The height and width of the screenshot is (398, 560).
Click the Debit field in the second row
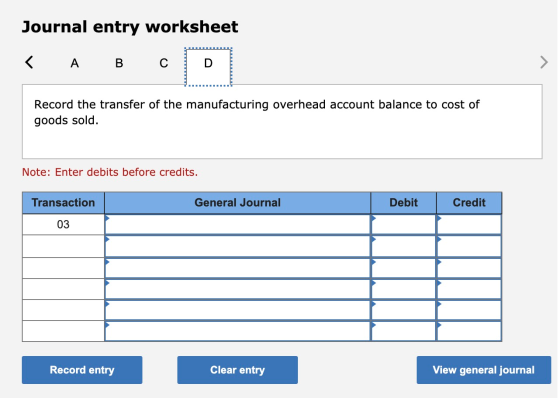(x=404, y=246)
